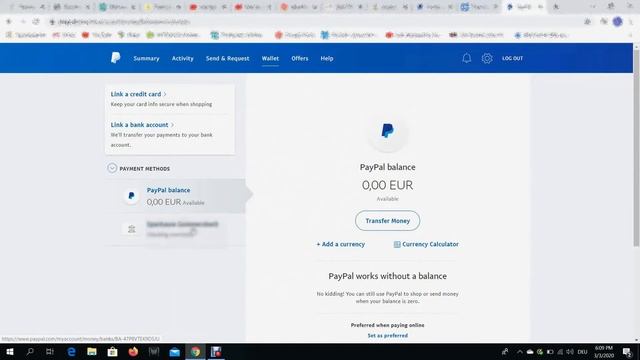
Task: Open the Summary tab
Action: point(146,58)
